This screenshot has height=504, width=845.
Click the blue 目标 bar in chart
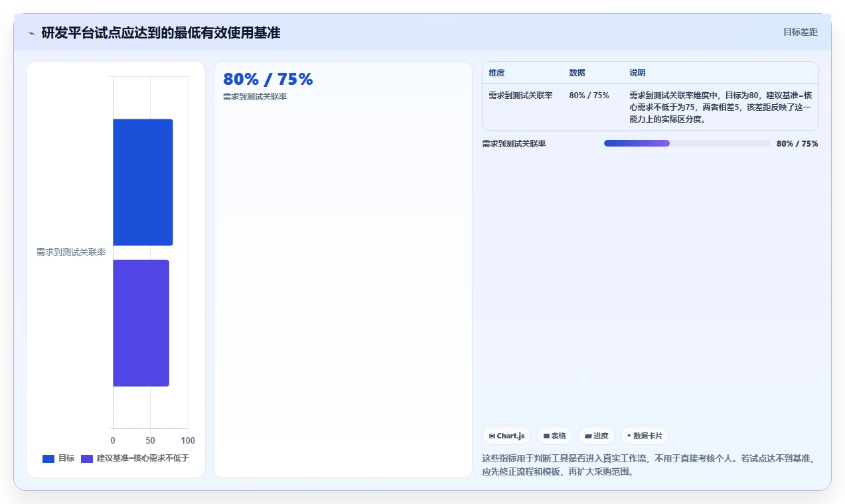pyautogui.click(x=143, y=182)
